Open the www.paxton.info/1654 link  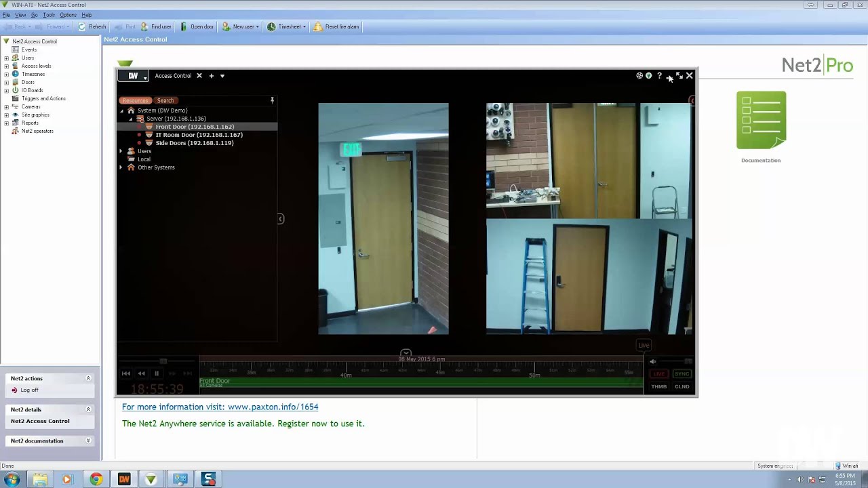tap(273, 407)
